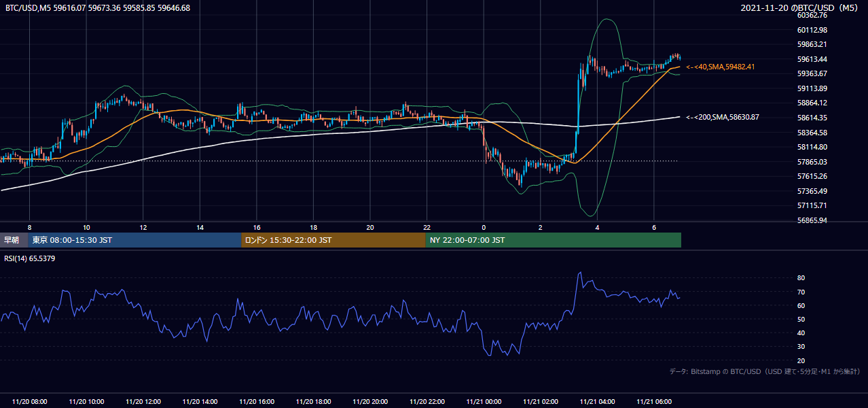Click the 11/21 04:00 time label
868x408 pixels.
tap(597, 402)
